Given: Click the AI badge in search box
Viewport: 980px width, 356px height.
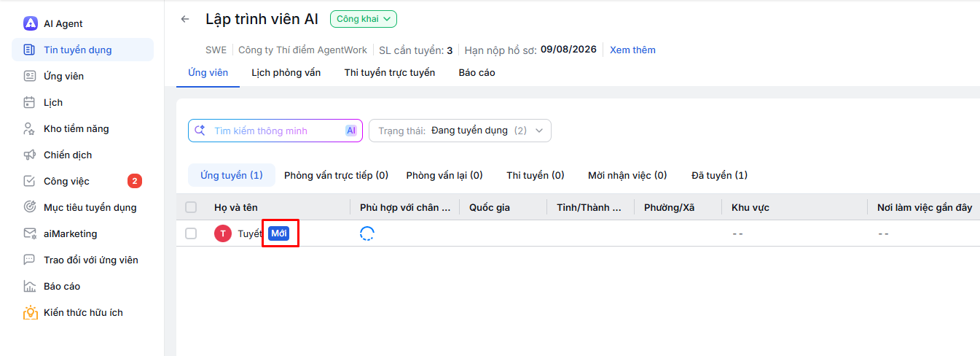Looking at the screenshot, I should [351, 131].
